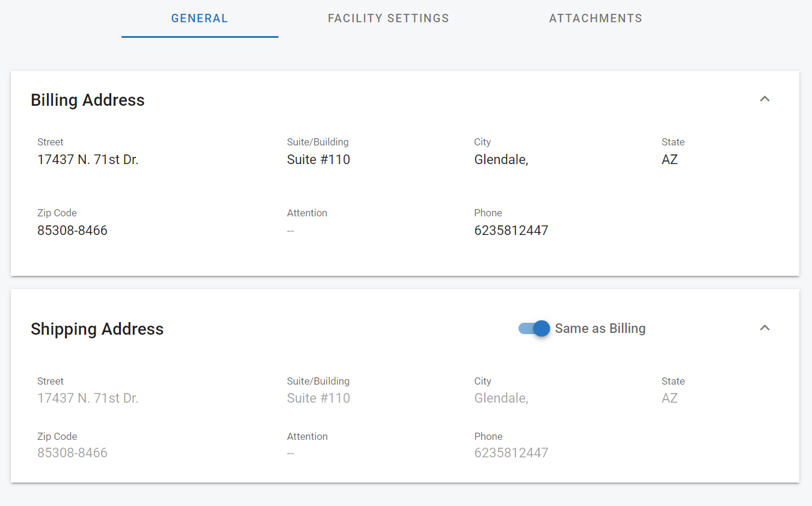The image size is (812, 506).
Task: Click the billing State value AZ
Action: [669, 160]
